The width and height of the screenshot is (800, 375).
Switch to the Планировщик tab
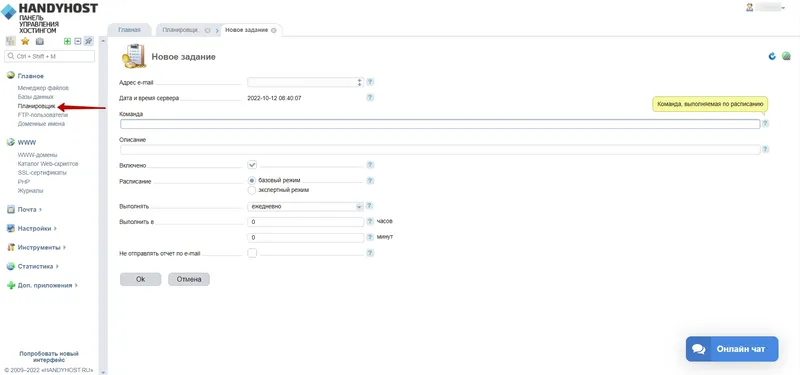pos(182,30)
